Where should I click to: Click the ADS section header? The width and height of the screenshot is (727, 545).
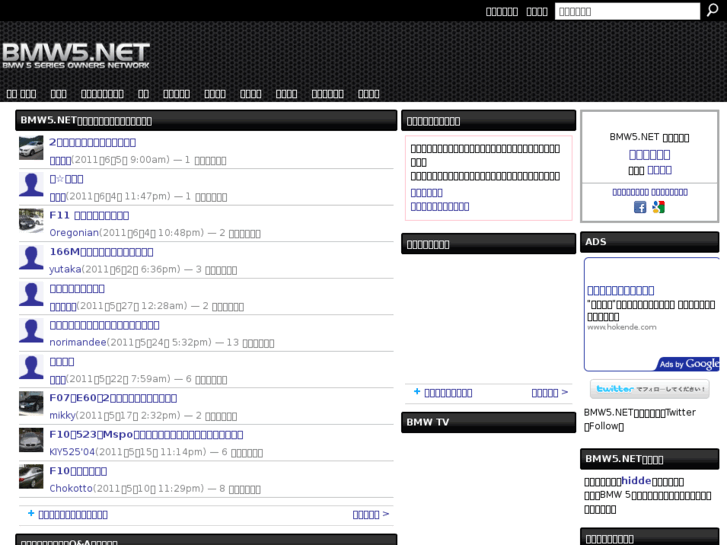click(650, 242)
